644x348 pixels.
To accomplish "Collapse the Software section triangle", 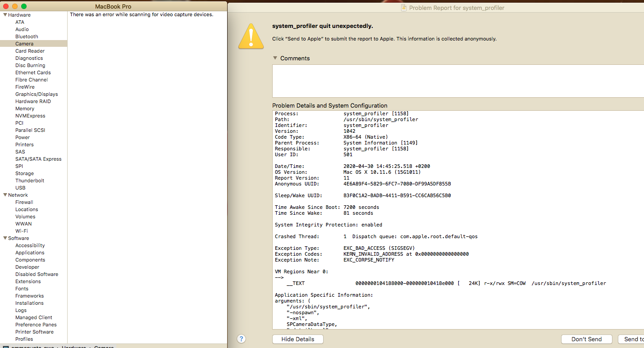I will click(5, 238).
